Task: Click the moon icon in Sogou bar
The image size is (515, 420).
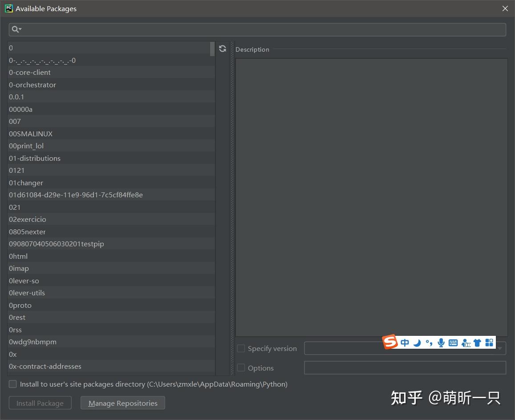Action: (x=417, y=343)
